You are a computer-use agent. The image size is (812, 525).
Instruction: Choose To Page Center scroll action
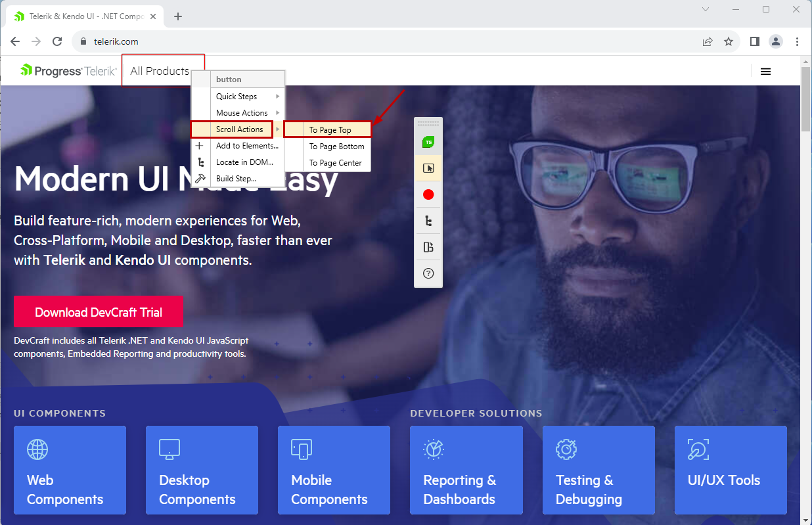(x=328, y=163)
